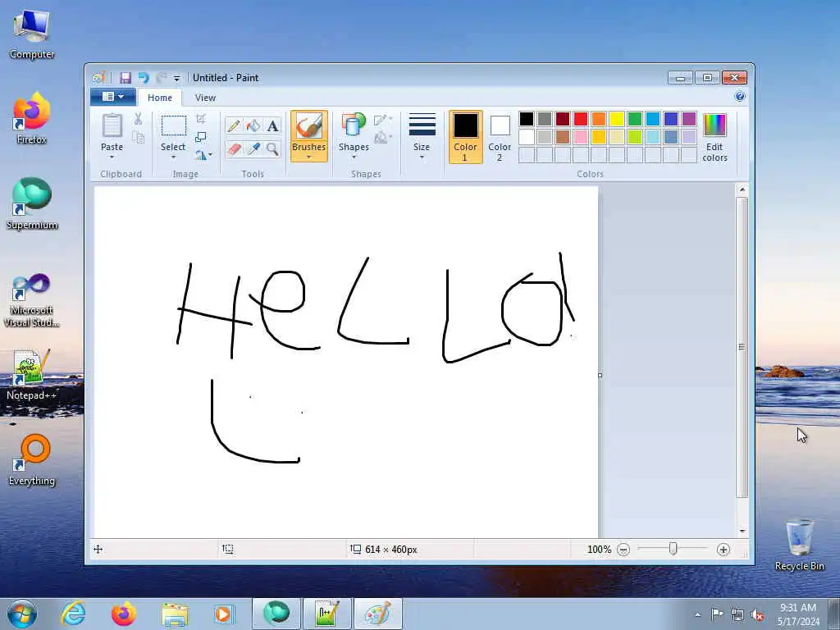This screenshot has height=630, width=840.
Task: Click the Select rectangle icon
Action: (x=174, y=126)
